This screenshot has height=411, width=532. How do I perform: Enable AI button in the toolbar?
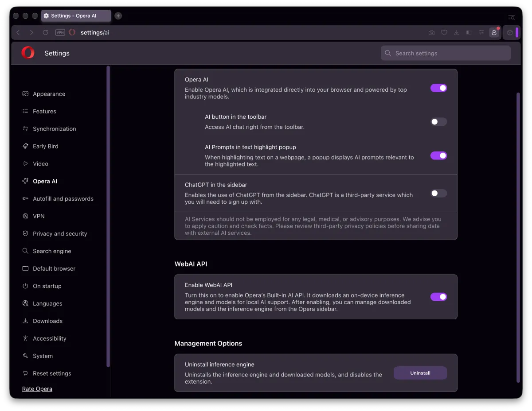click(438, 122)
